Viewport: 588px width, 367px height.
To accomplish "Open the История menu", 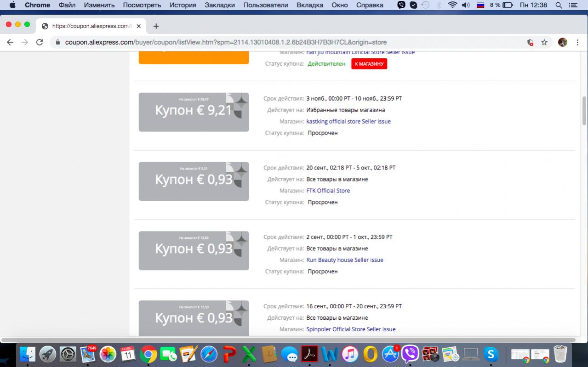I will (x=183, y=5).
